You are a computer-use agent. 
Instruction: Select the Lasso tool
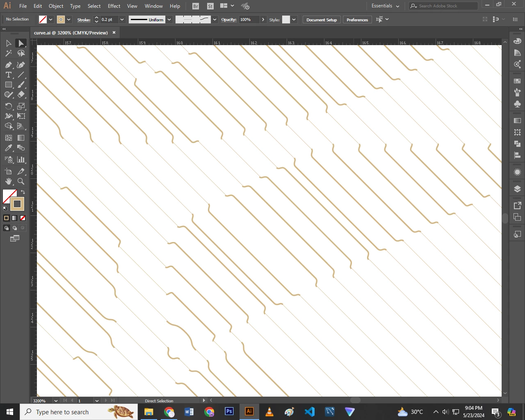21,53
